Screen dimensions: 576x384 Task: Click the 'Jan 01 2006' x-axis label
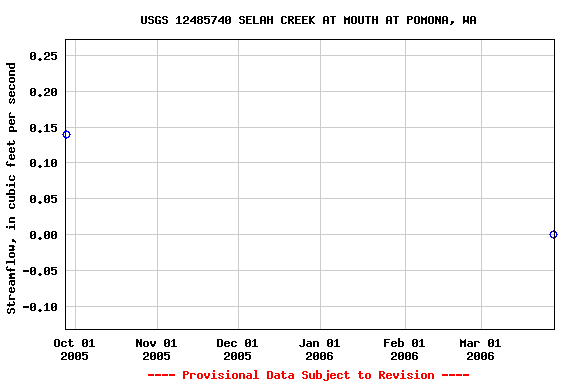click(x=320, y=349)
